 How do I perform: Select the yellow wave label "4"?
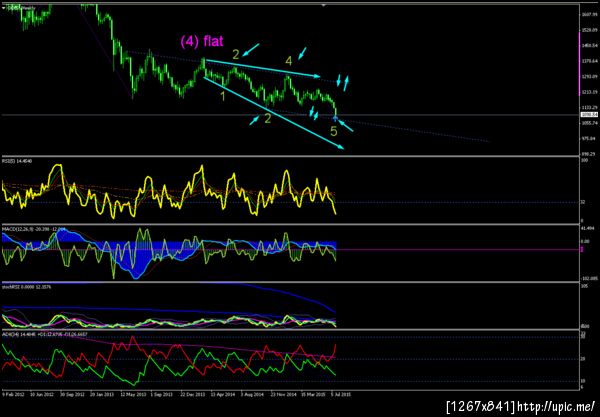click(x=289, y=60)
